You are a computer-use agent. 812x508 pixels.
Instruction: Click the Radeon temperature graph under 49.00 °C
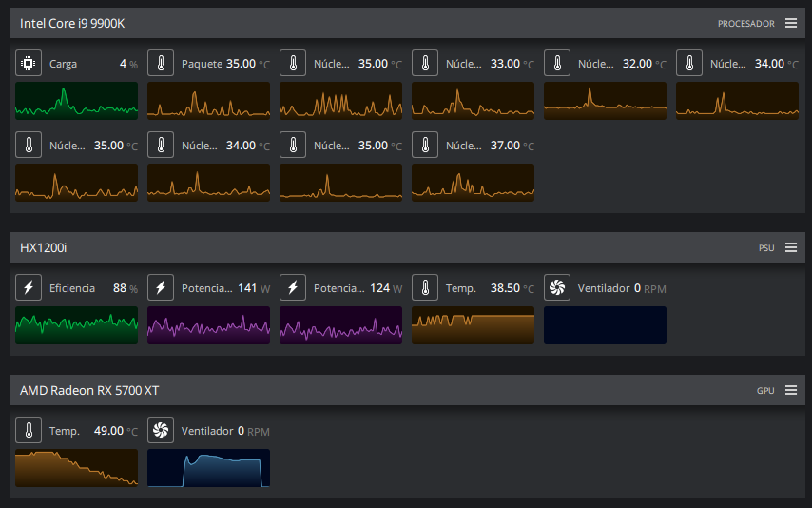[x=77, y=468]
